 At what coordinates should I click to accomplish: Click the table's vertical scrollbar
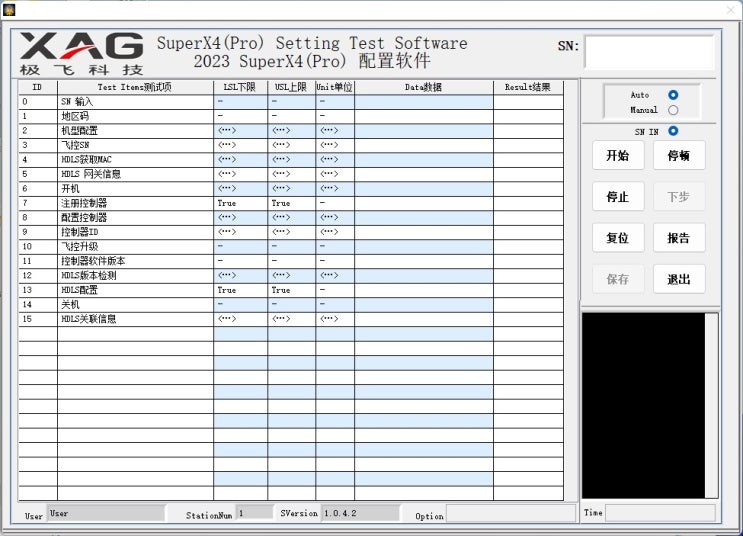[571, 290]
